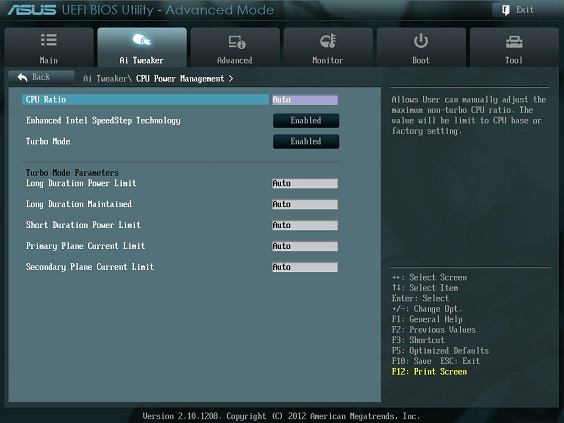The width and height of the screenshot is (564, 423).
Task: Click F2: Previous Values hint
Action: coord(434,329)
